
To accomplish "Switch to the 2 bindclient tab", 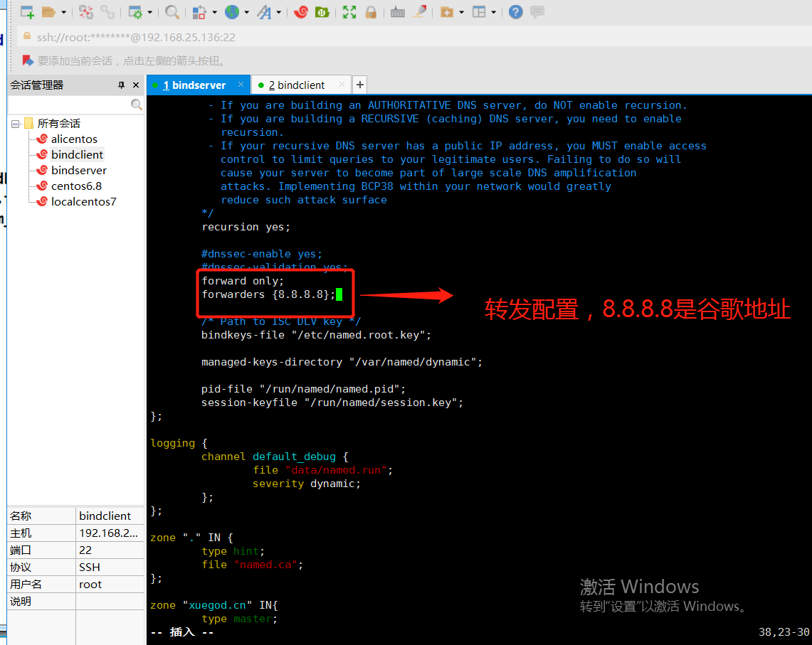I will coord(296,85).
